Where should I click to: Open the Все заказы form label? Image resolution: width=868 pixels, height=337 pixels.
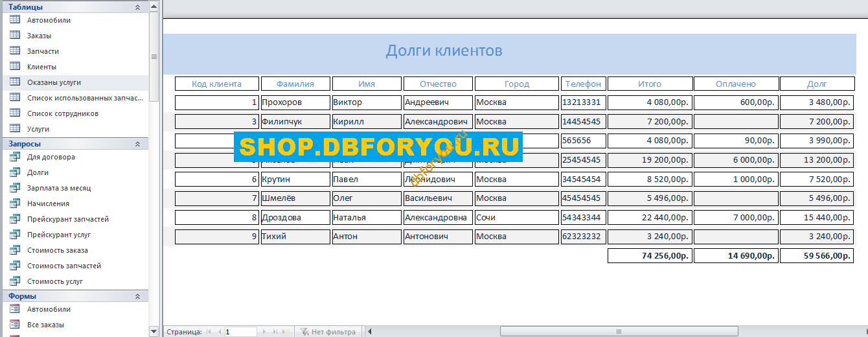click(45, 325)
